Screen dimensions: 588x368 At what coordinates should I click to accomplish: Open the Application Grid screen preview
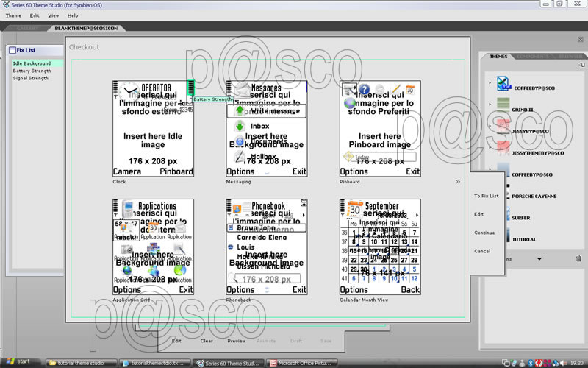click(x=153, y=247)
